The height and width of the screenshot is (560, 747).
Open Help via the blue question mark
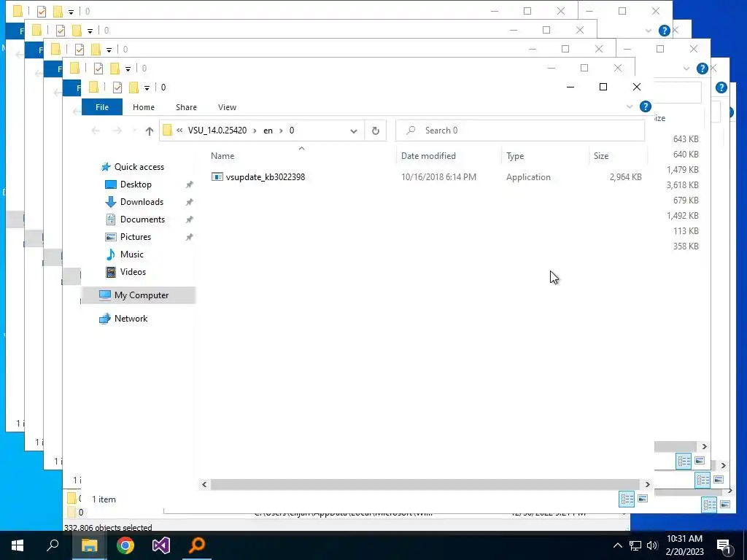645,106
